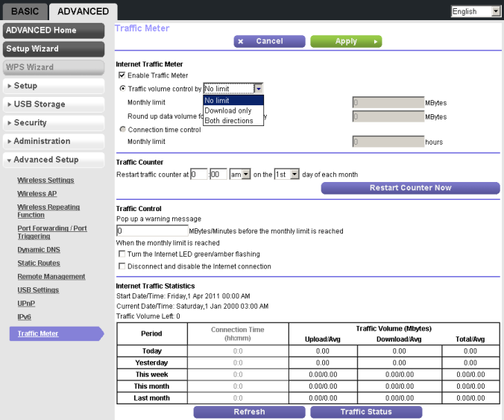Enable Internet LED green/amber flashing checkbox

pyautogui.click(x=122, y=254)
